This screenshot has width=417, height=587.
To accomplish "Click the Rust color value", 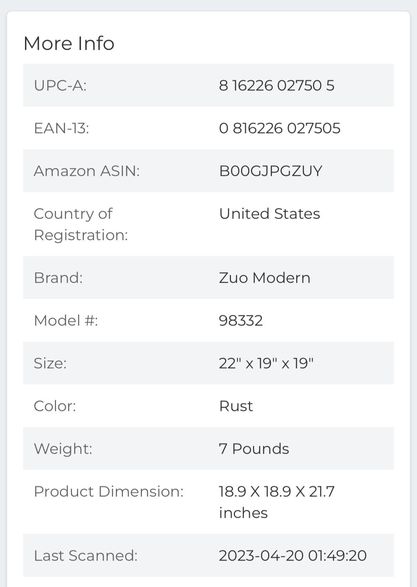I will (236, 406).
